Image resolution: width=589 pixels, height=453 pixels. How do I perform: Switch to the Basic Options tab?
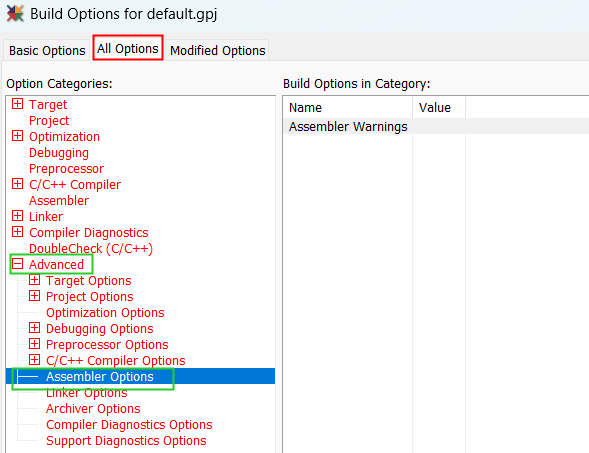tap(47, 50)
